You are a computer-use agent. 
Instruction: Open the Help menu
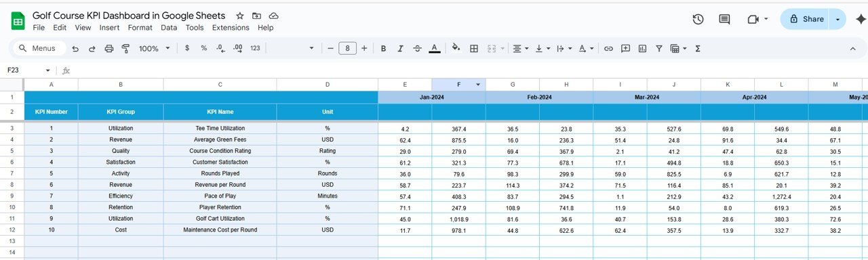pos(266,28)
